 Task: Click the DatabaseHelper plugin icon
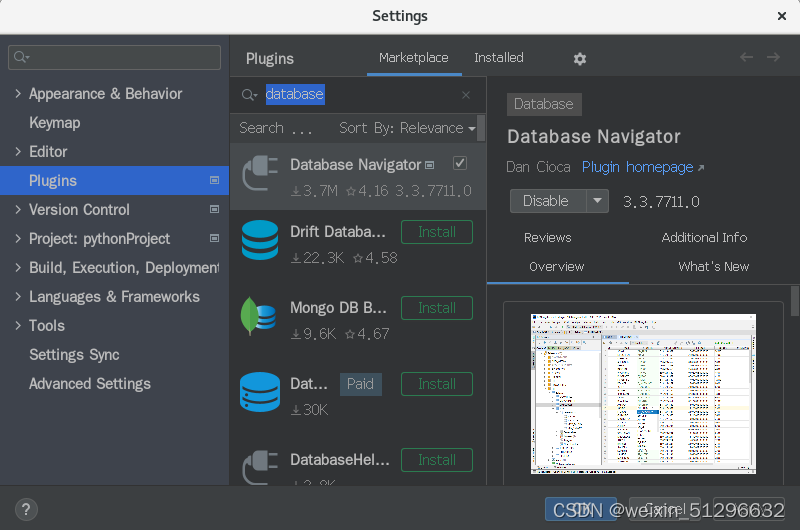coord(260,467)
